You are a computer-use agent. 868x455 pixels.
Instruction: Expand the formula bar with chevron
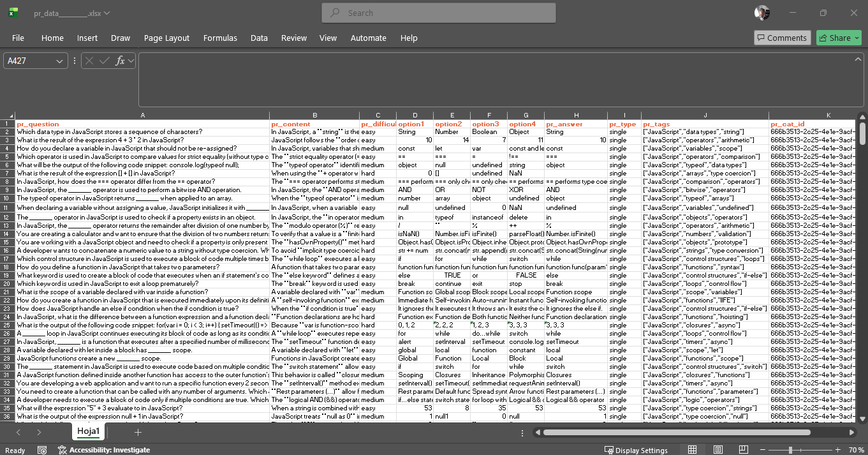coord(858,59)
